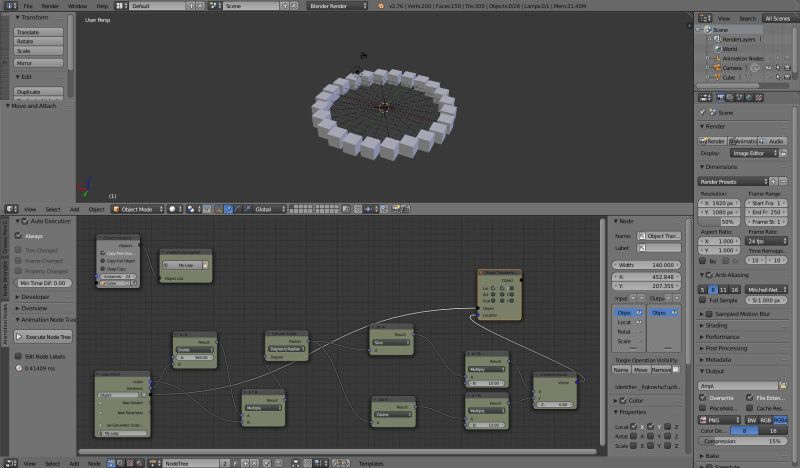This screenshot has height=468, width=800.
Task: Open the File menu
Action: [28, 6]
